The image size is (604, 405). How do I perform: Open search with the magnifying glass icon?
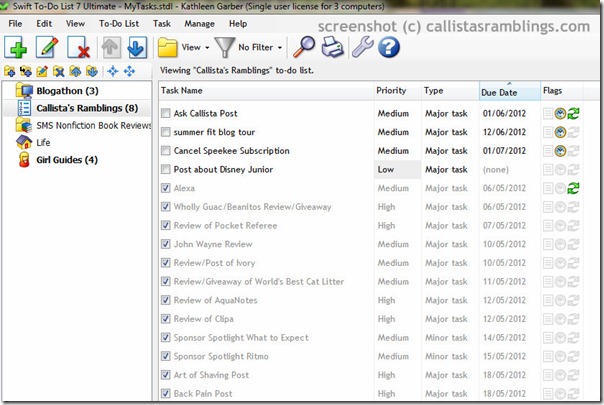tap(303, 47)
